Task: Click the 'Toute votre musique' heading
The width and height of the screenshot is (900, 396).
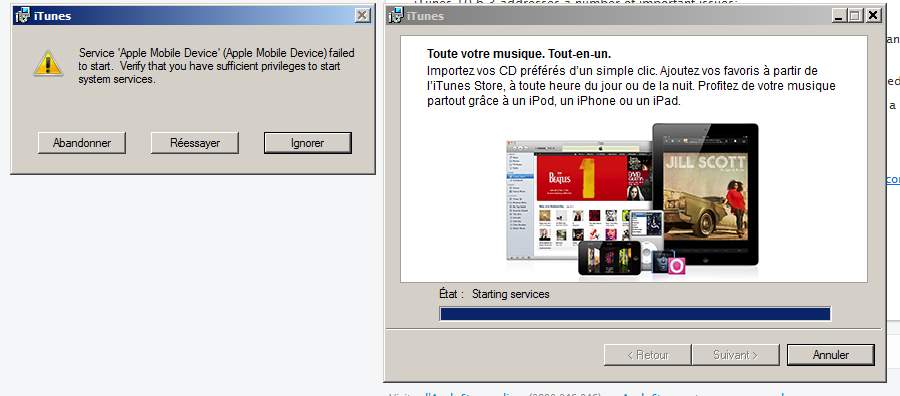Action: click(519, 54)
